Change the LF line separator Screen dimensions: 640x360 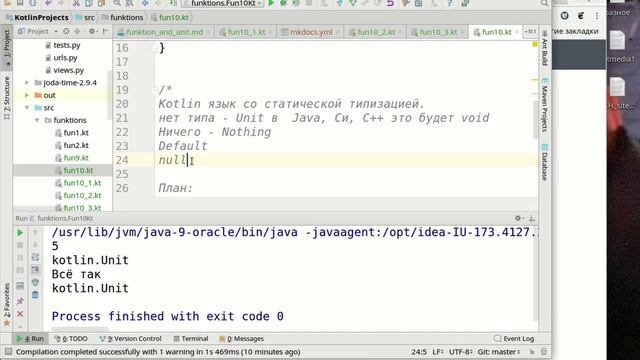[438, 351]
